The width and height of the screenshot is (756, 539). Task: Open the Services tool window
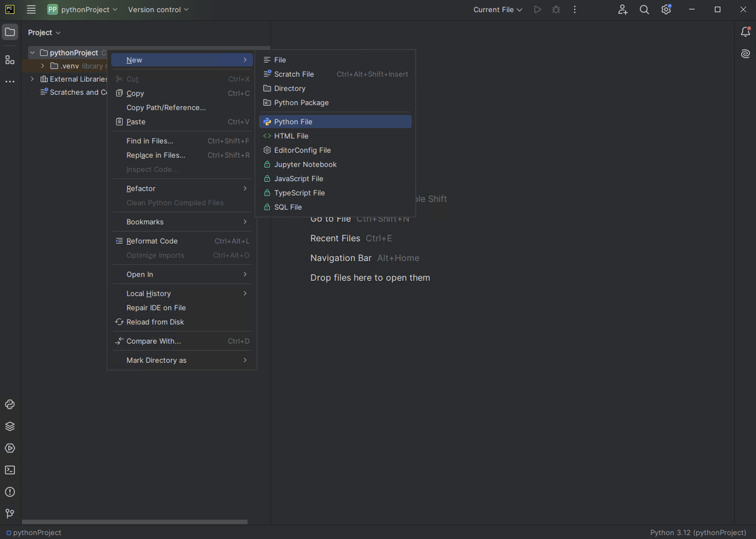click(10, 448)
